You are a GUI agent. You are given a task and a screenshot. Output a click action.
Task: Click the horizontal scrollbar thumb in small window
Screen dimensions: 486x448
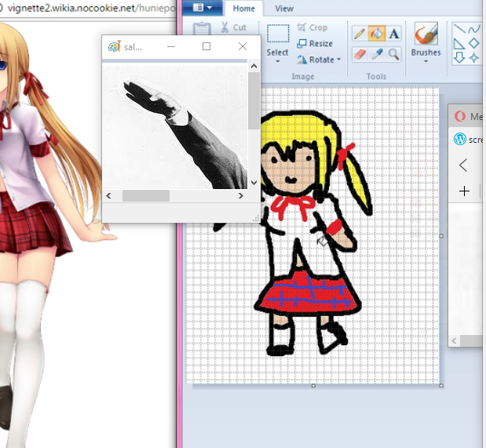[x=146, y=196]
